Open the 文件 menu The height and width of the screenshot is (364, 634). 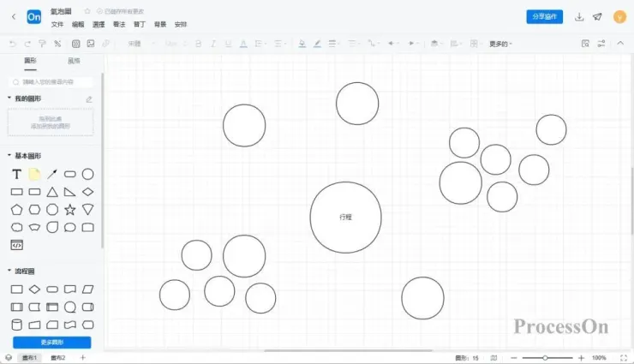click(x=57, y=24)
